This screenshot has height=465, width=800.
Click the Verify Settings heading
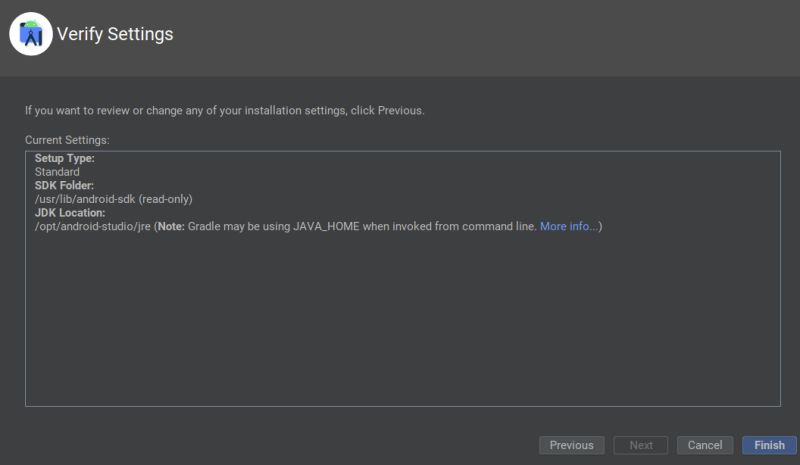pos(115,34)
